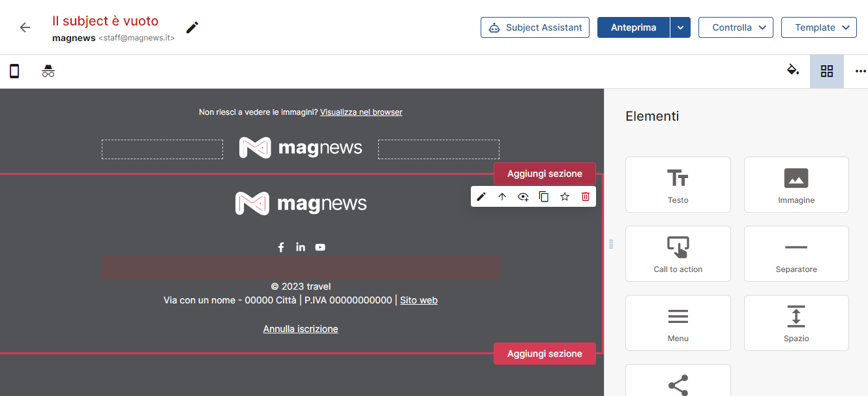Click Aggiungi sezione below the footer section
Screen dimensions: 868x396
[545, 354]
